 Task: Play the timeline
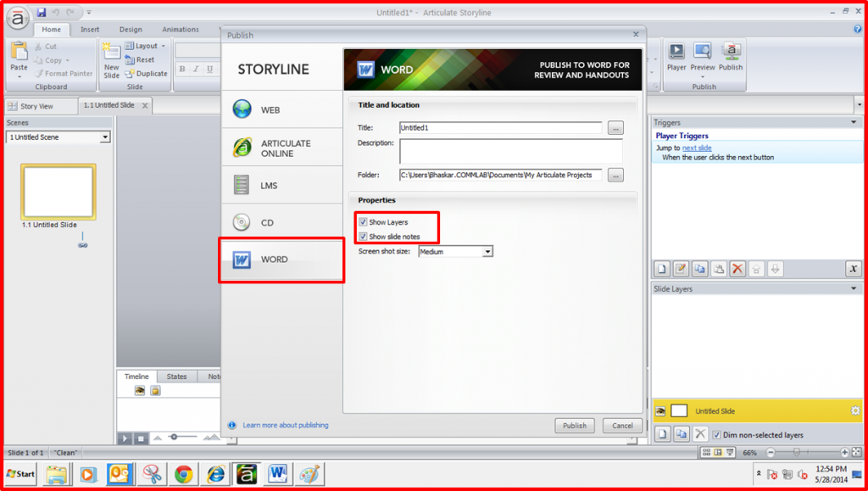click(x=125, y=438)
